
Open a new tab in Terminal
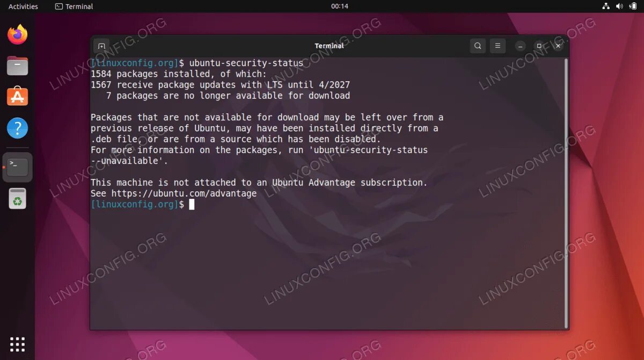tap(101, 46)
